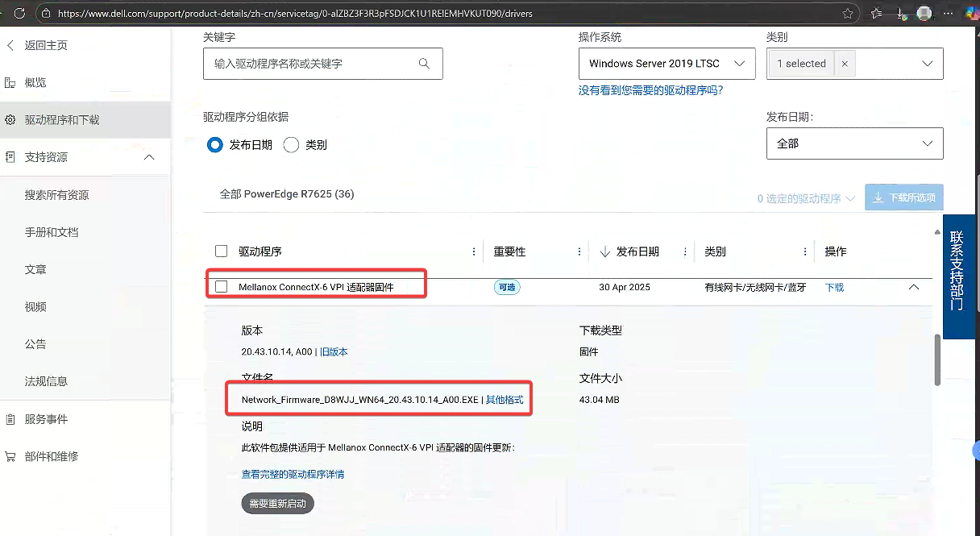
Task: Click the download arrow icon in 下载所选项
Action: pos(878,197)
